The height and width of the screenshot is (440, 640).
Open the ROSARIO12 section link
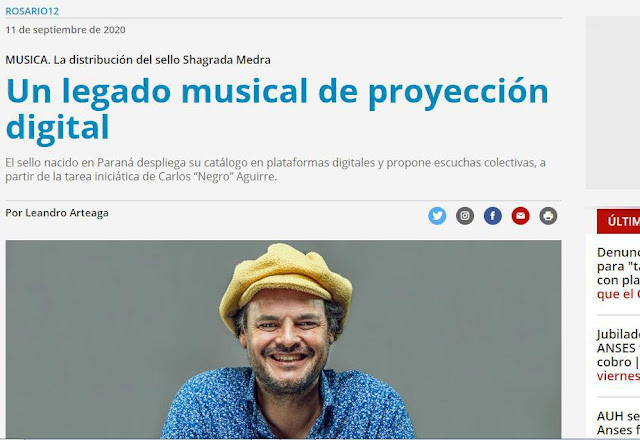coord(32,11)
